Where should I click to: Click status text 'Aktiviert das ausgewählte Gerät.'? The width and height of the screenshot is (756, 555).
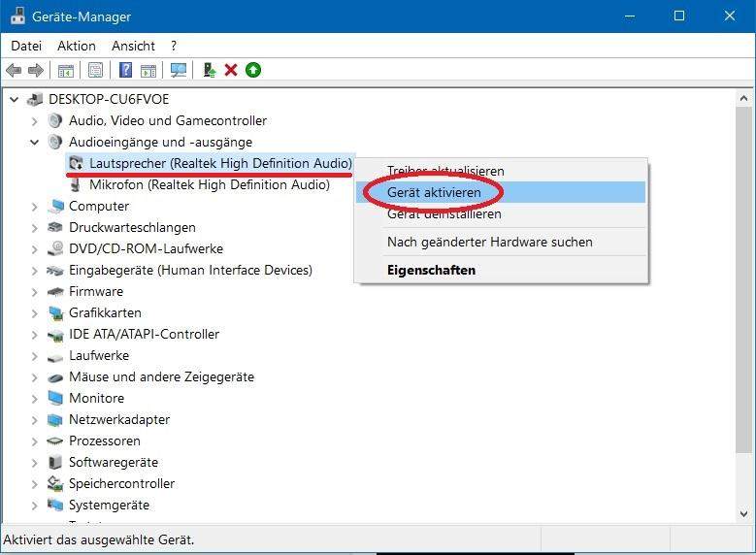click(x=99, y=540)
